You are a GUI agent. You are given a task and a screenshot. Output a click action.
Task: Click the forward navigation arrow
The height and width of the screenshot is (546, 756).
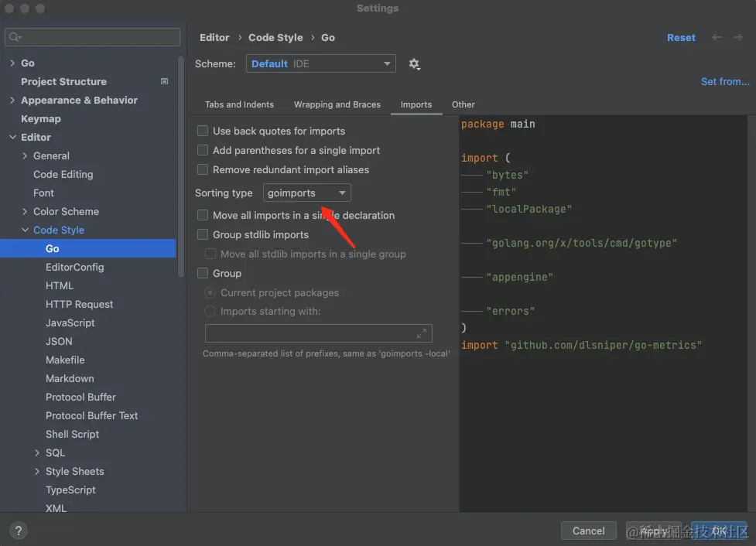click(x=736, y=37)
